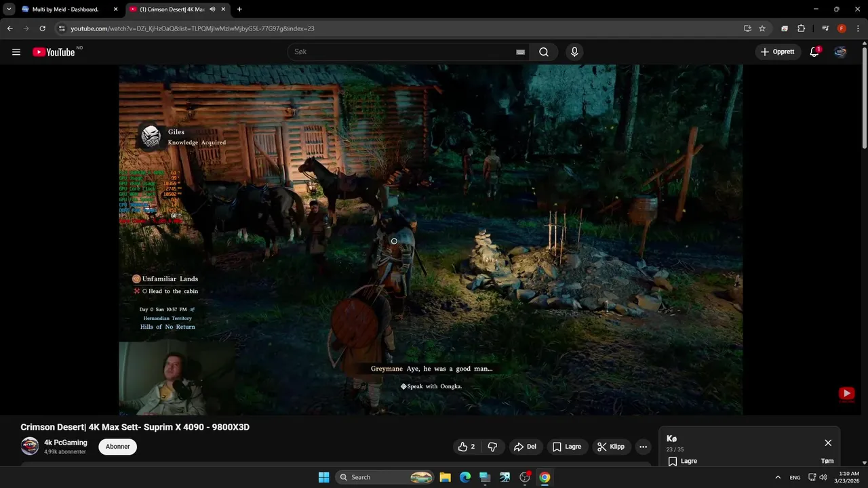Image resolution: width=868 pixels, height=488 pixels.
Task: Share the video with Del button
Action: click(x=525, y=447)
